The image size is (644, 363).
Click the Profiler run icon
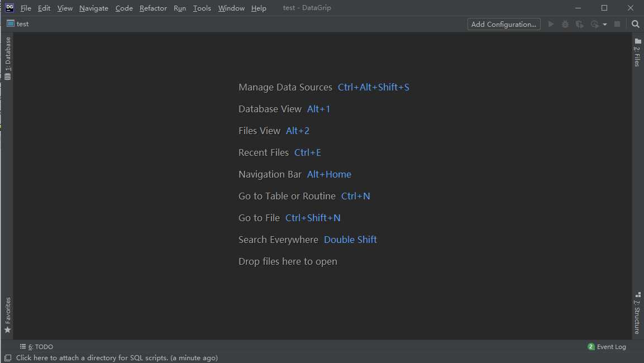pyautogui.click(x=594, y=24)
